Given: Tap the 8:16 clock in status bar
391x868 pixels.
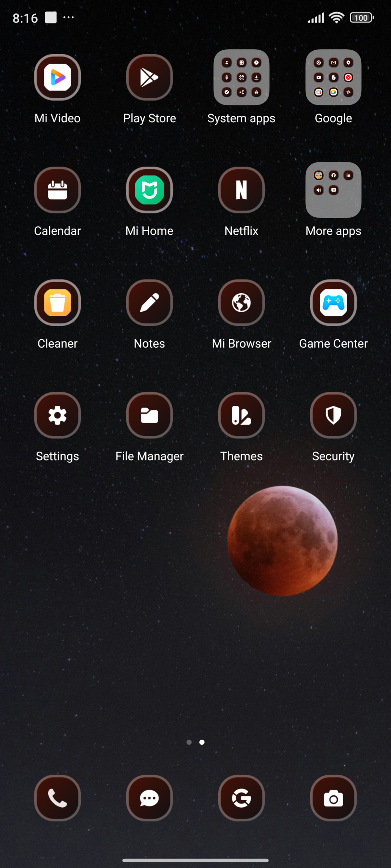Looking at the screenshot, I should (25, 18).
